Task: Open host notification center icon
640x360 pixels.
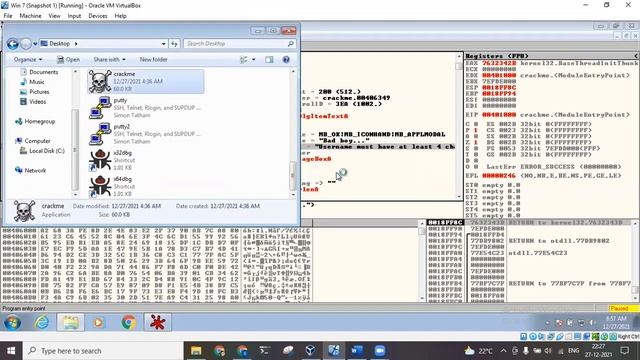Action: [x=624, y=351]
